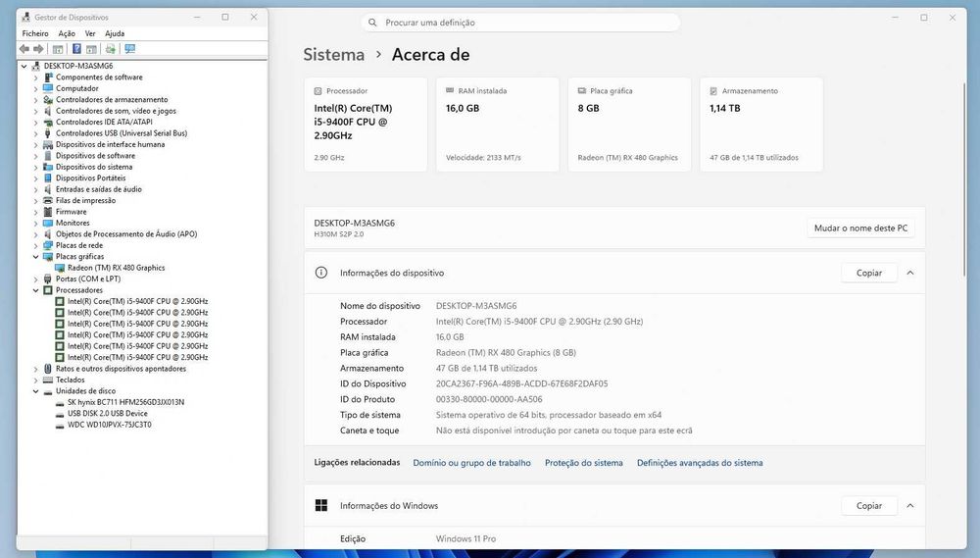Open Domínio ou grupo de trabalho link
Viewport: 980px width, 558px height.
pyautogui.click(x=472, y=463)
